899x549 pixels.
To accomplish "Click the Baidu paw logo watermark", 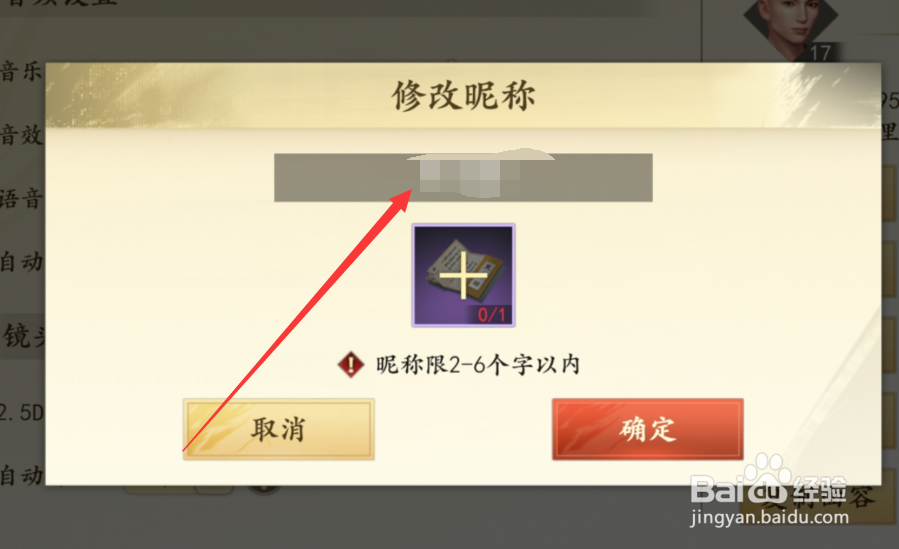I will [769, 479].
